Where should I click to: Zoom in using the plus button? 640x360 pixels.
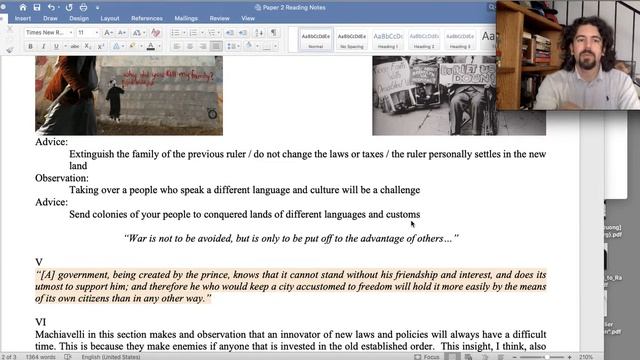coord(569,357)
